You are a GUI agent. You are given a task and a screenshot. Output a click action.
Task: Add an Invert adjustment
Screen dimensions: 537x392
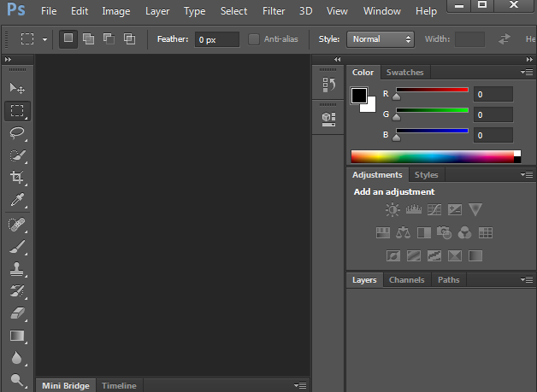[x=393, y=256]
